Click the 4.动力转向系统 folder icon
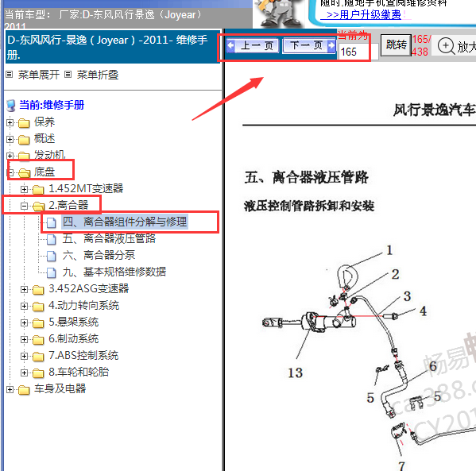 coord(38,307)
